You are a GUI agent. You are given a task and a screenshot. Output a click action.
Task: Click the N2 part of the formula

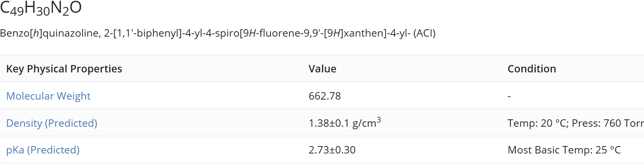59,9
